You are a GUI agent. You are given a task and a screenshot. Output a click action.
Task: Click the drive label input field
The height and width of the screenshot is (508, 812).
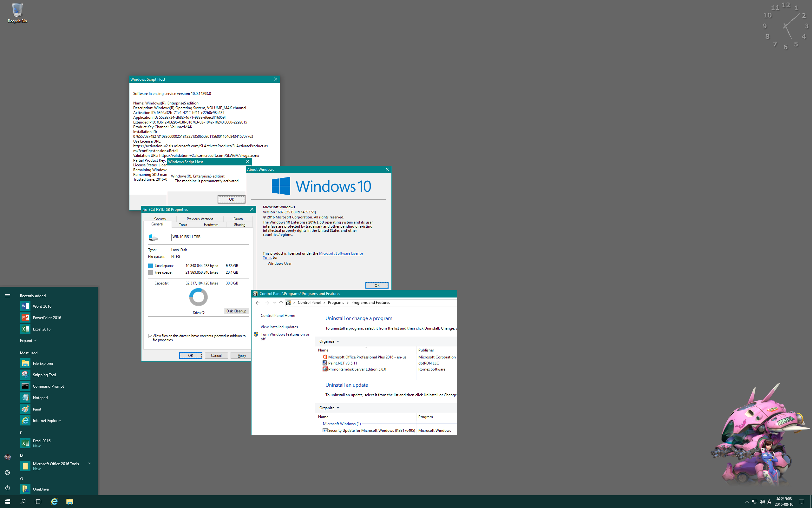(210, 237)
